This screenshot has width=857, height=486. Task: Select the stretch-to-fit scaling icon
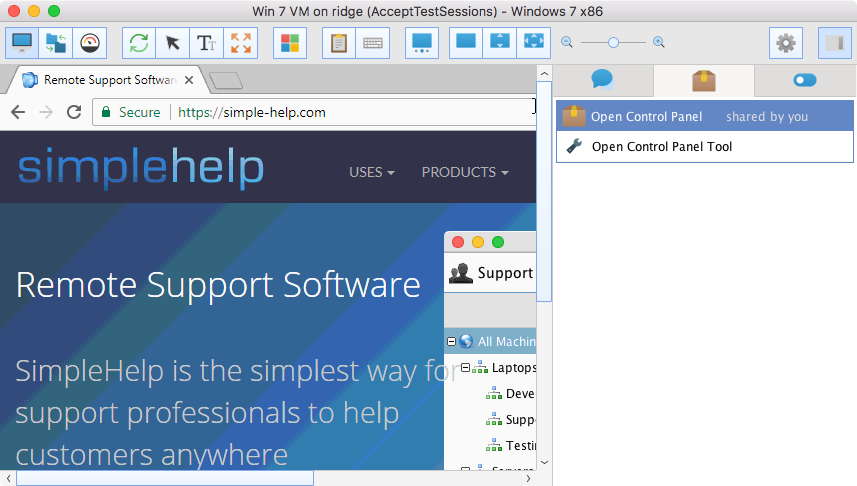[x=533, y=43]
